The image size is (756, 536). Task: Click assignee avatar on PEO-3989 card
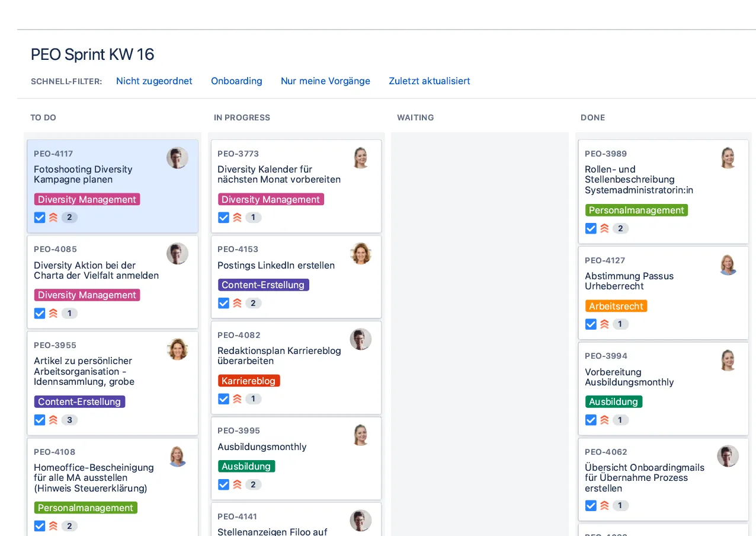tap(728, 158)
